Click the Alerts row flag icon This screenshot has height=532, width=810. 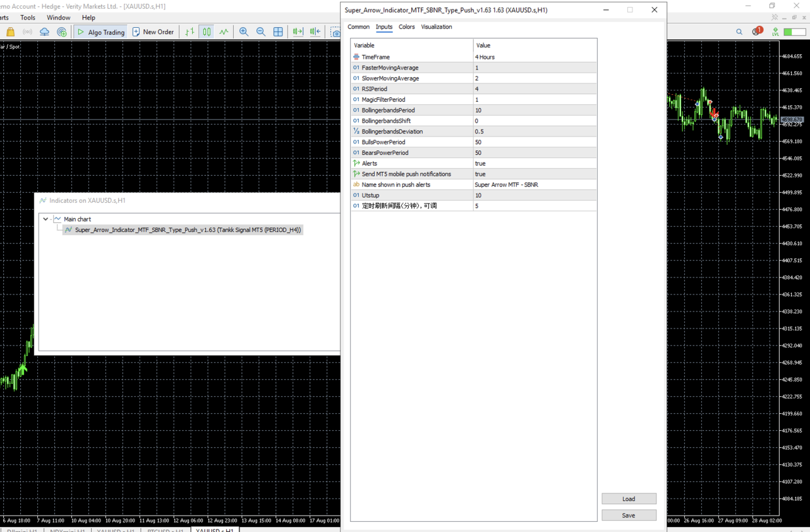[x=356, y=163]
